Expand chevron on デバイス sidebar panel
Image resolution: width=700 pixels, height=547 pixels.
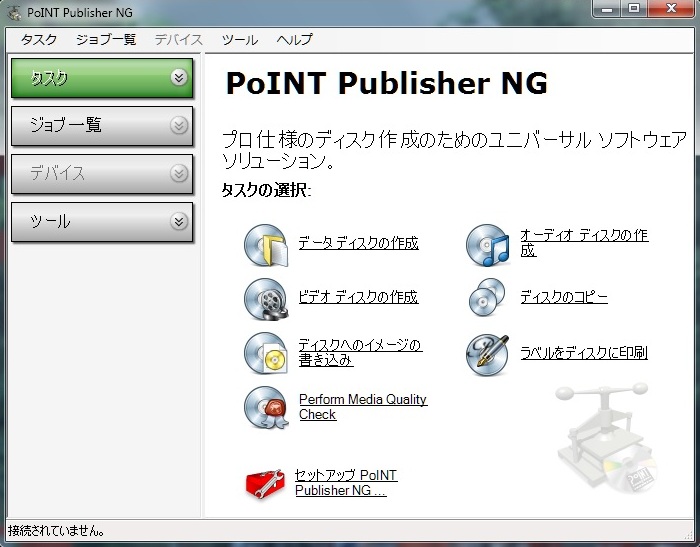(179, 173)
